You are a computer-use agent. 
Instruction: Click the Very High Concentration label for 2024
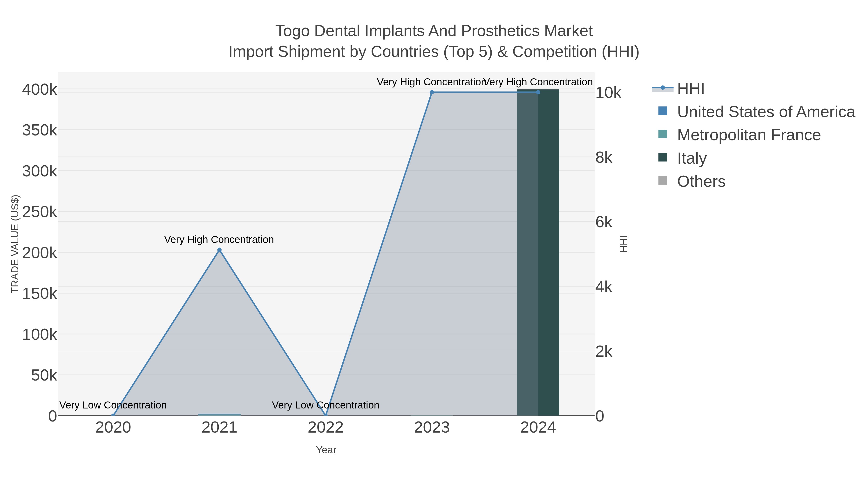click(x=538, y=82)
